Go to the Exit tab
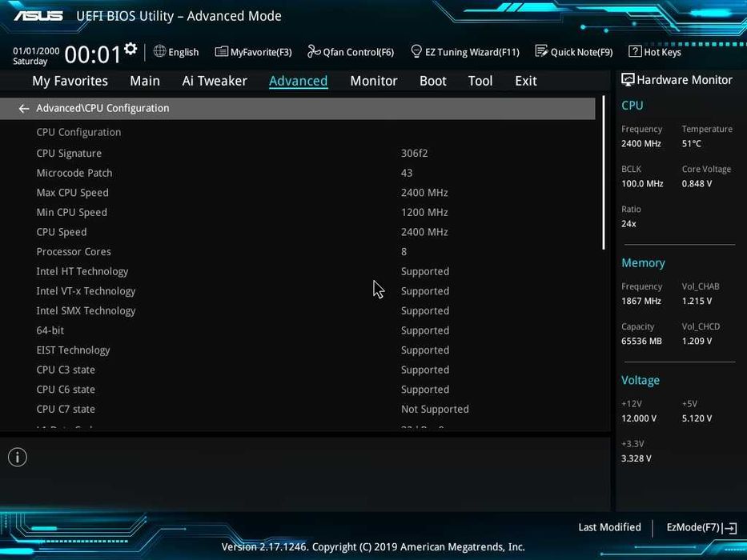Screen dimensions: 747x560 [526, 81]
